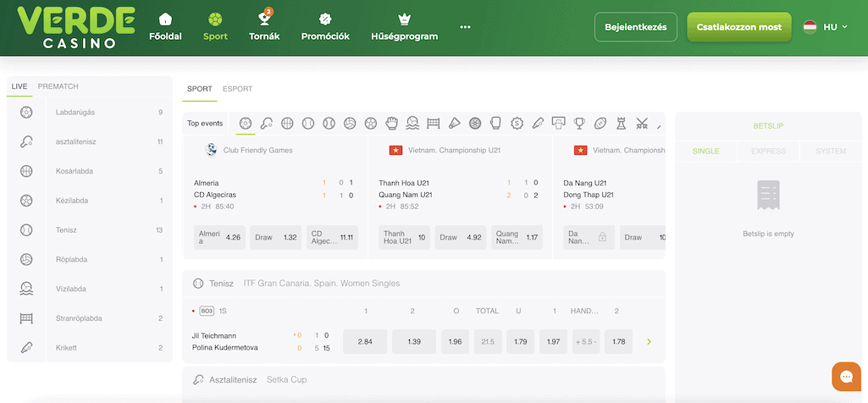Open the live chat bubble icon
The height and width of the screenshot is (403, 868).
(x=845, y=376)
